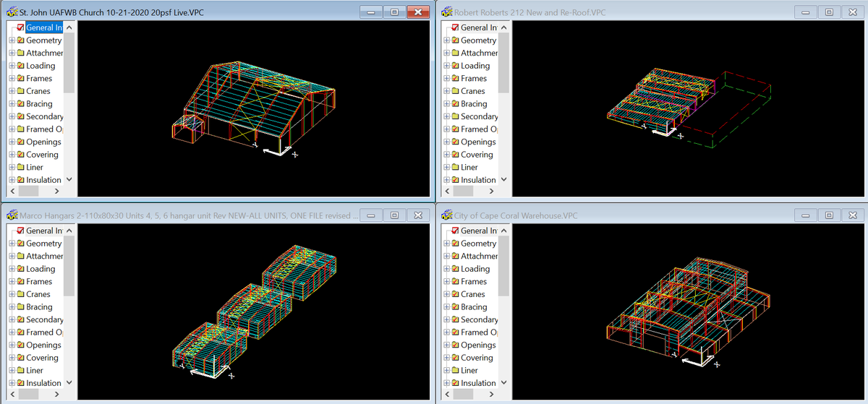Maximize the Marco Hangars window
Viewport: 868px width, 404px height.
(394, 215)
